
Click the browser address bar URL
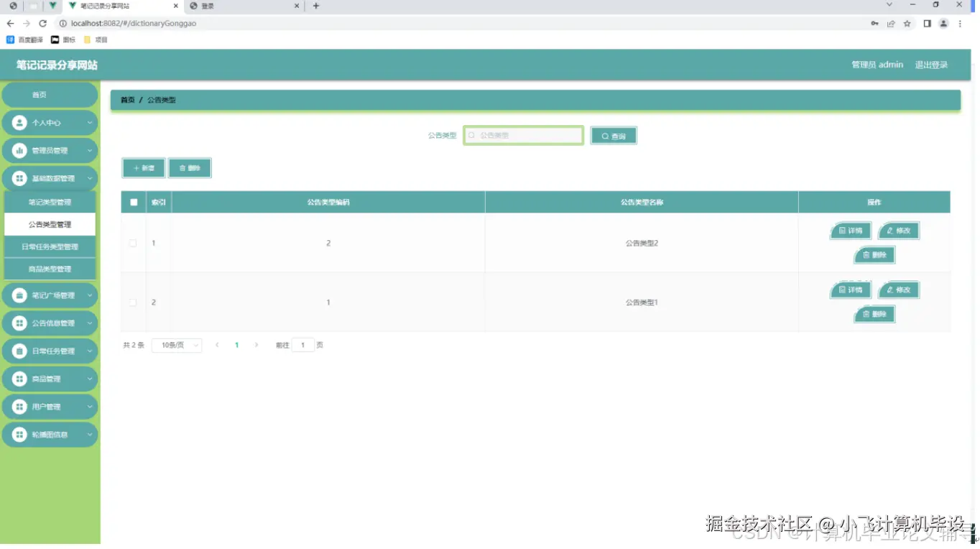tap(134, 24)
